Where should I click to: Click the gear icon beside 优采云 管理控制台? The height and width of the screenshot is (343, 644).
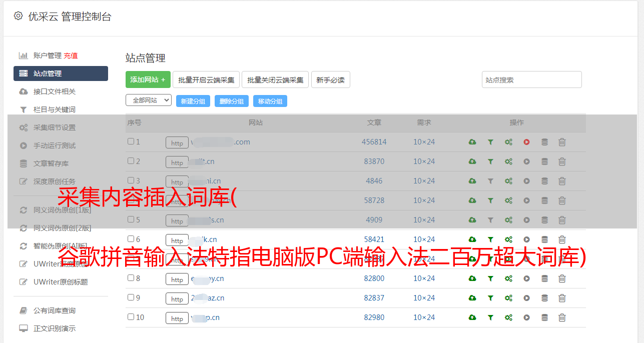[x=18, y=16]
